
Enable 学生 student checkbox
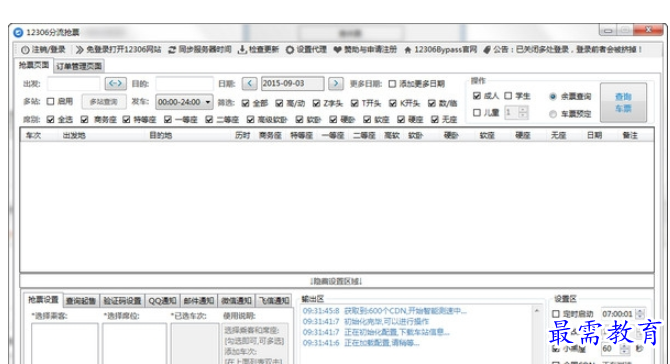508,96
